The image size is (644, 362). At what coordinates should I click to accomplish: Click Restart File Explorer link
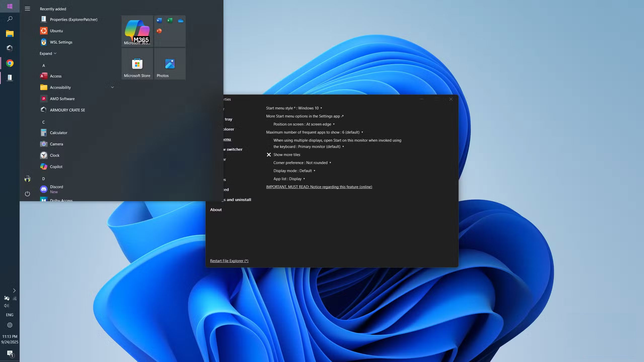point(229,261)
